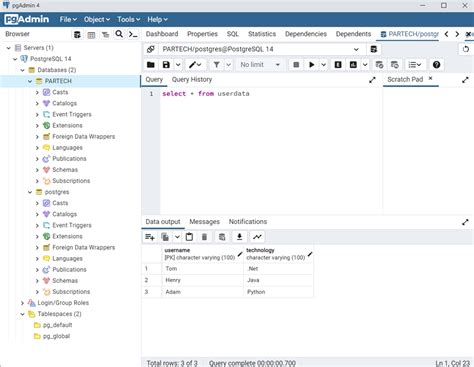Expand Schemas under PARTECH database
The width and height of the screenshot is (474, 367).
[37, 170]
